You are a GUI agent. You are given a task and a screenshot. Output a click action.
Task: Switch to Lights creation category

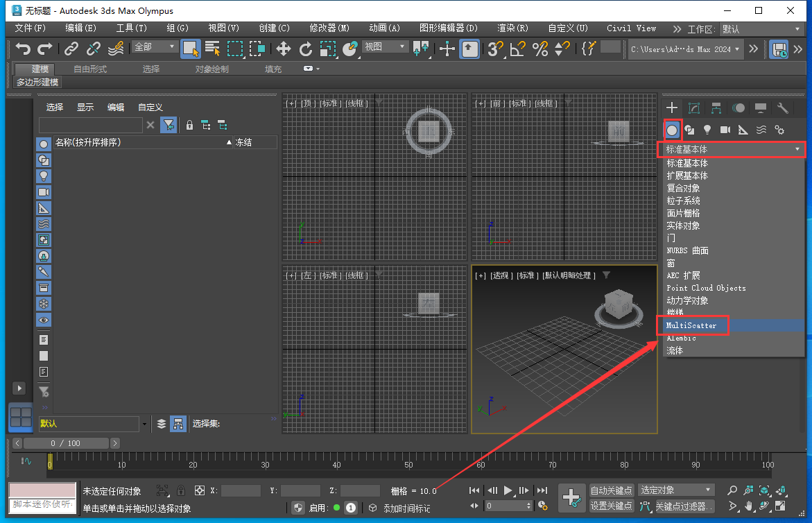pos(707,130)
